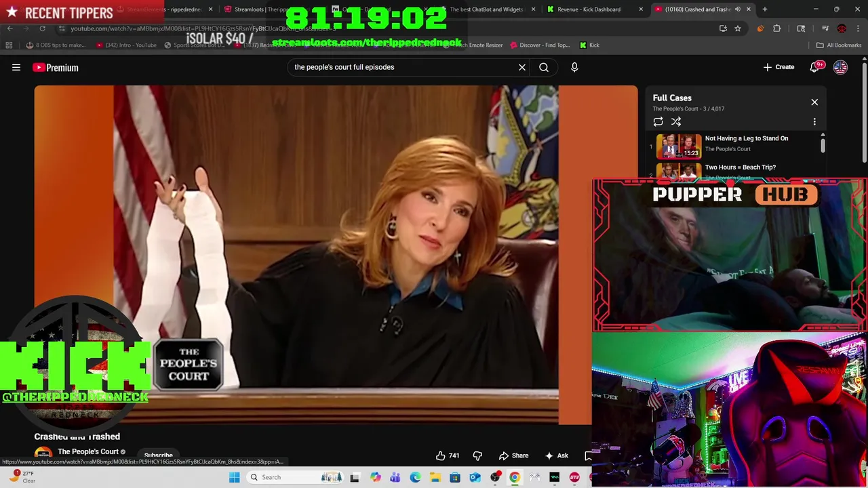Open Microsoft Store from taskbar
Viewport: 868px width, 488px height.
click(455, 477)
